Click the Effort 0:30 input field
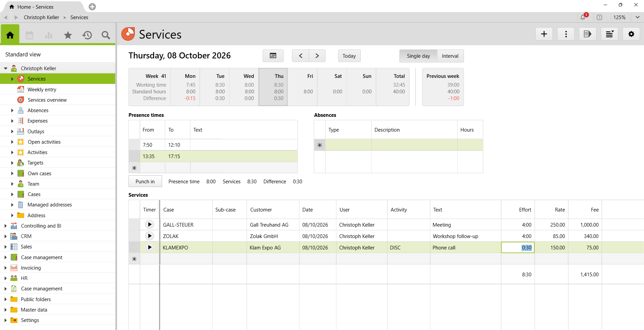The image size is (644, 330). pyautogui.click(x=518, y=247)
